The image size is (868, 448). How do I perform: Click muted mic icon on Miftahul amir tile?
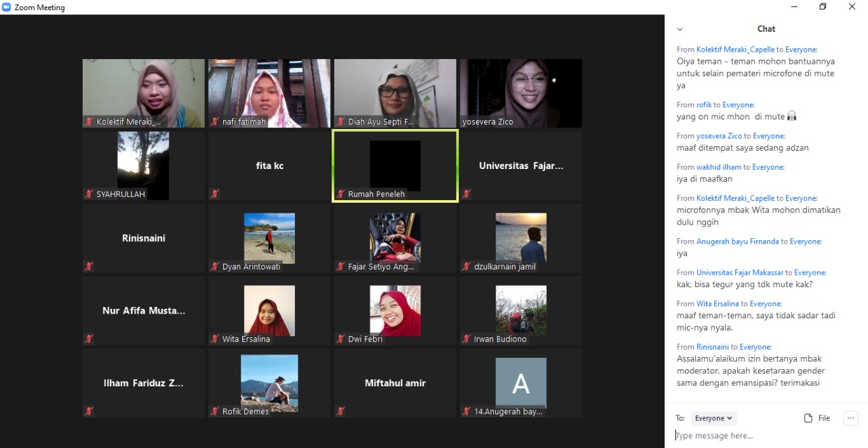pyautogui.click(x=340, y=411)
